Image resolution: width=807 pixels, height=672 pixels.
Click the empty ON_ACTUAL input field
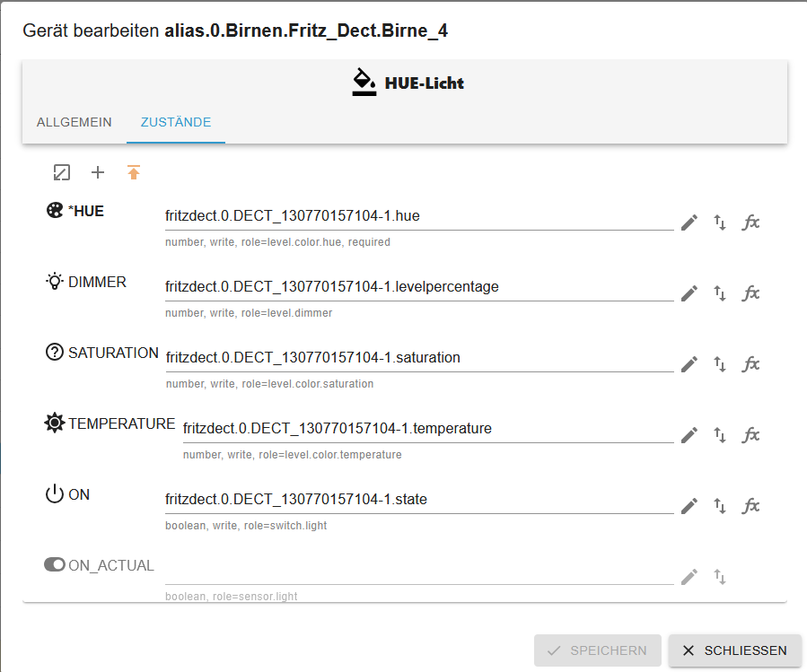[418, 571]
